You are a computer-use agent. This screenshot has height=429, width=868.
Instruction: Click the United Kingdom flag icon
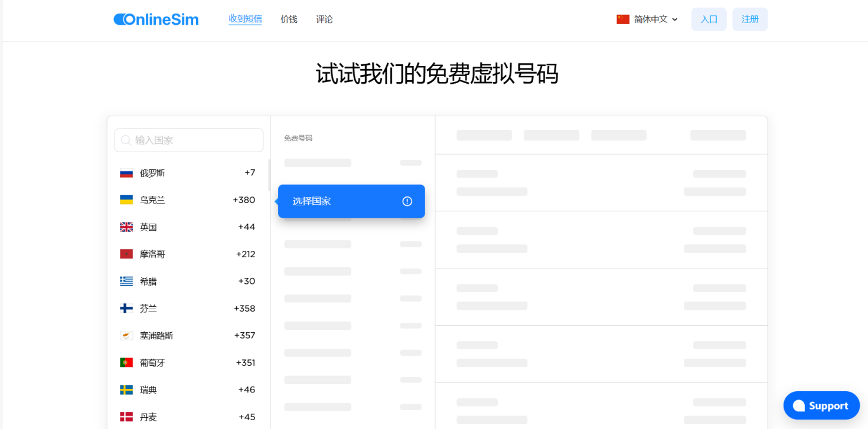point(126,227)
